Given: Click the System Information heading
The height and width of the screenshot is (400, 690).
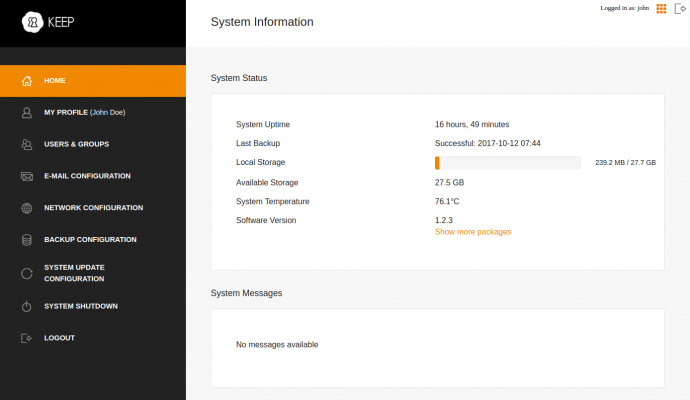Looking at the screenshot, I should point(262,22).
